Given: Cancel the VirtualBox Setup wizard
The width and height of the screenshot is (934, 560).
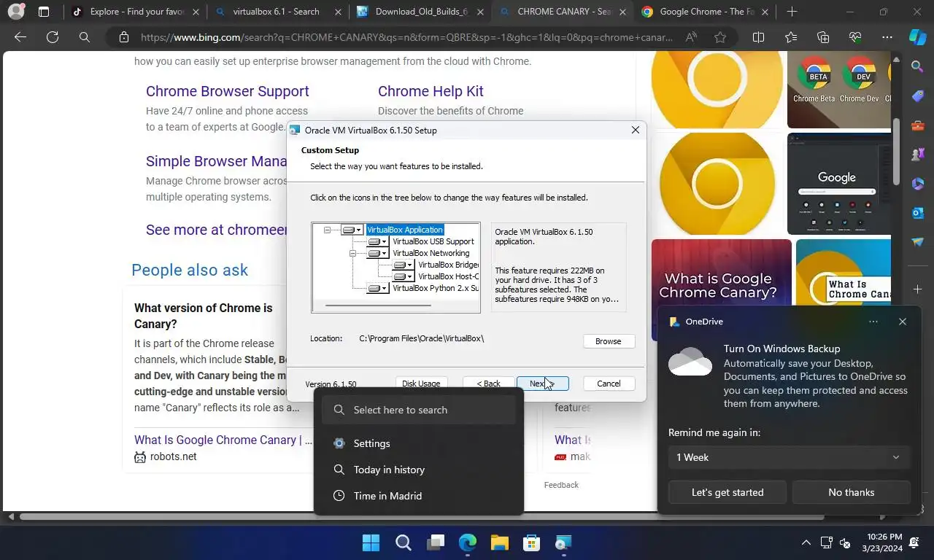Looking at the screenshot, I should 609,384.
